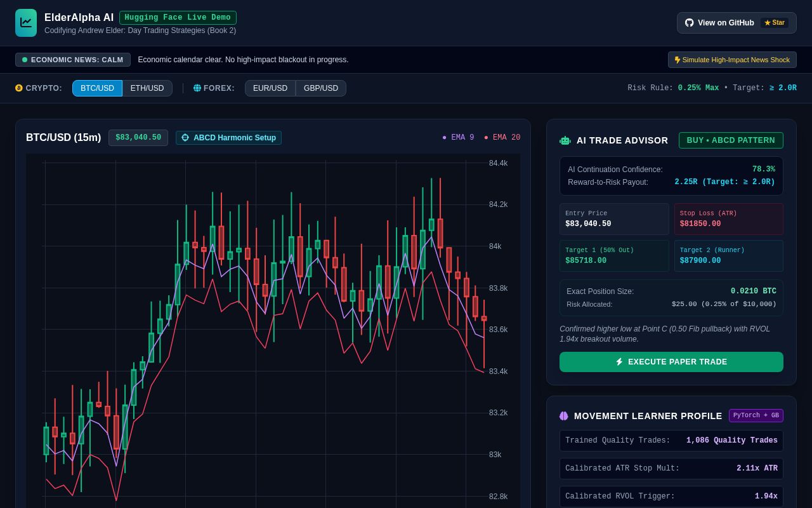This screenshot has height=508, width=812.
Task: Click the crosshair icon in ABCD Harmonic Setup
Action: click(x=185, y=137)
